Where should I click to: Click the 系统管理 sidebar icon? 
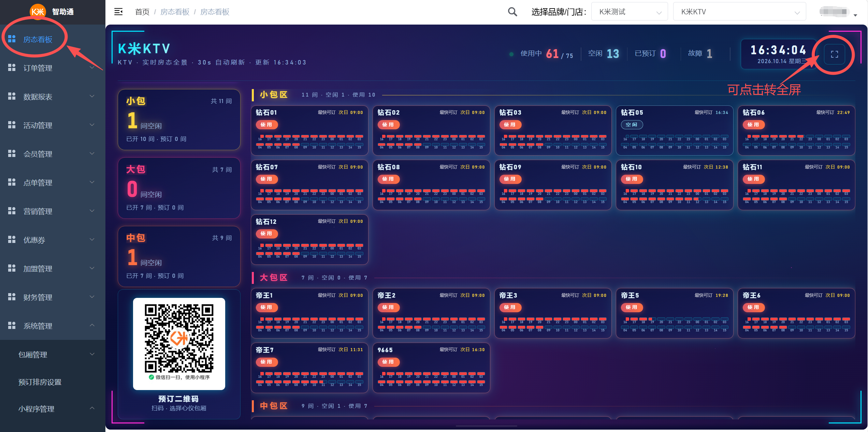pos(12,326)
